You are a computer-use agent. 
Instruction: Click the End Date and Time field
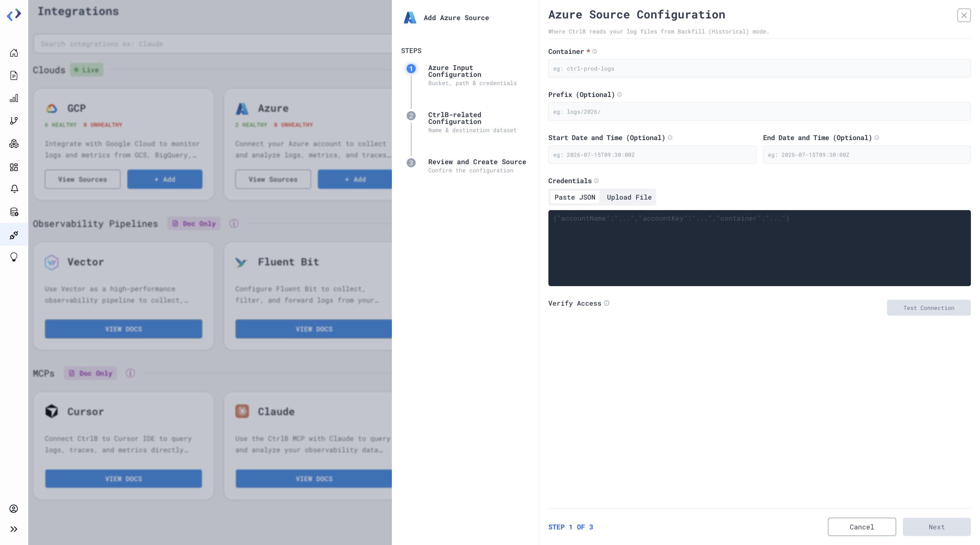(x=867, y=155)
